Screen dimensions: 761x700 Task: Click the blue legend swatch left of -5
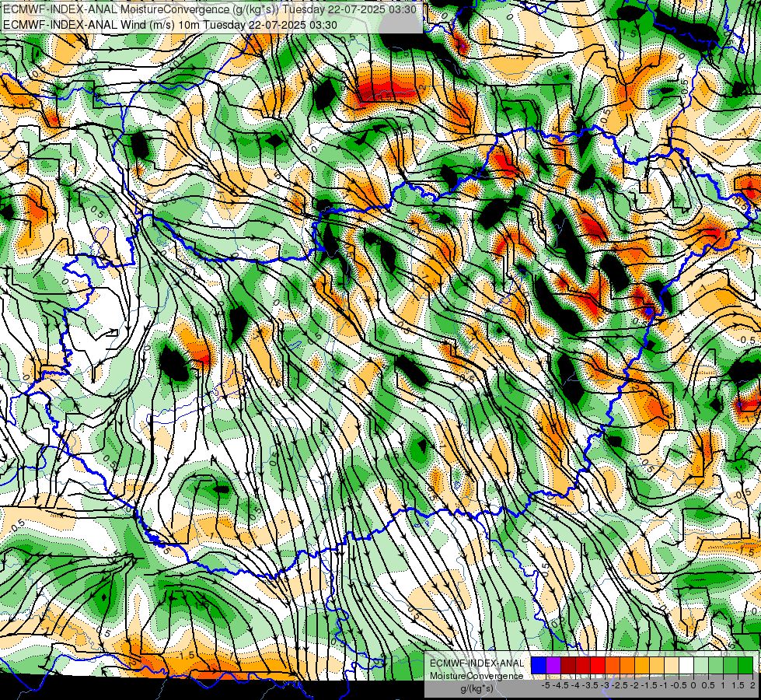click(539, 665)
